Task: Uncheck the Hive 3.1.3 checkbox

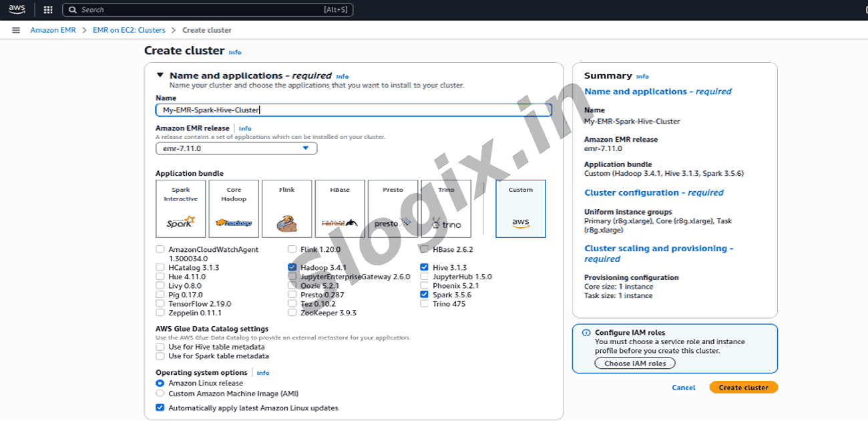Action: pos(425,267)
